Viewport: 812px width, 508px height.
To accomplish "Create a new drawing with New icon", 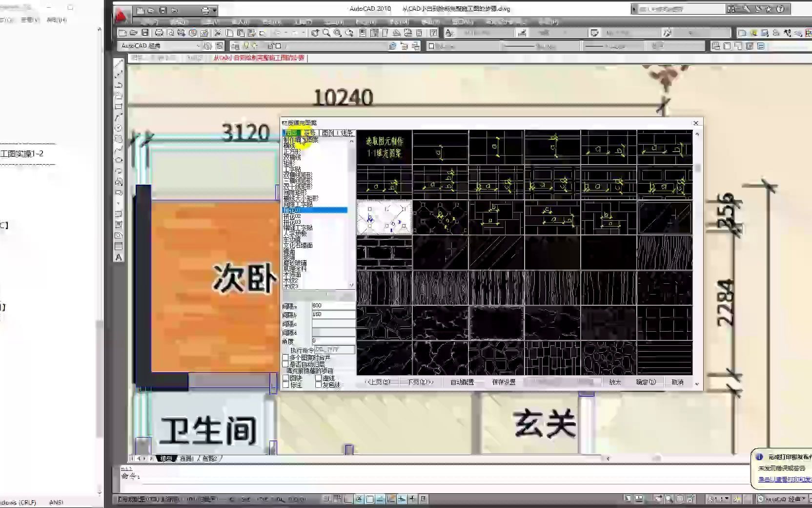I will (122, 33).
